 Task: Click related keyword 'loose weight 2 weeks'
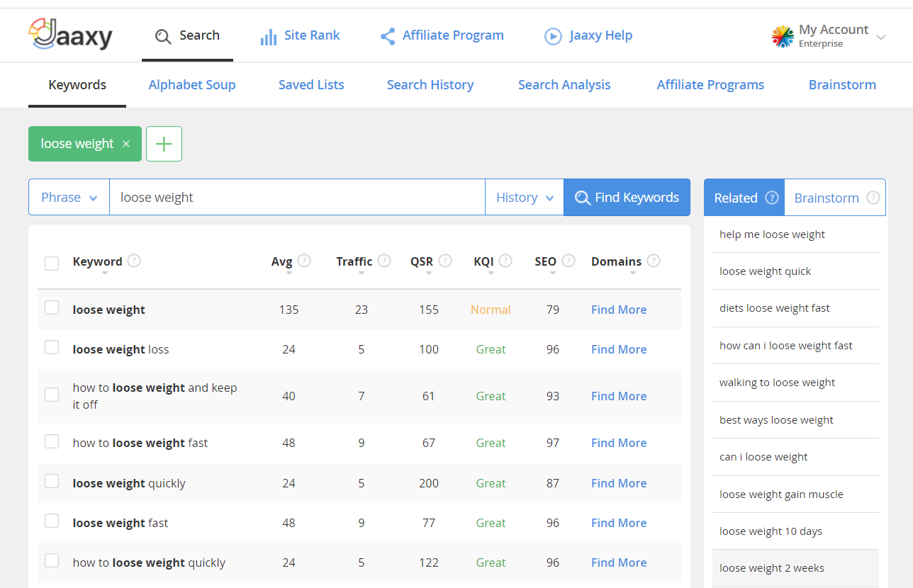pos(772,568)
